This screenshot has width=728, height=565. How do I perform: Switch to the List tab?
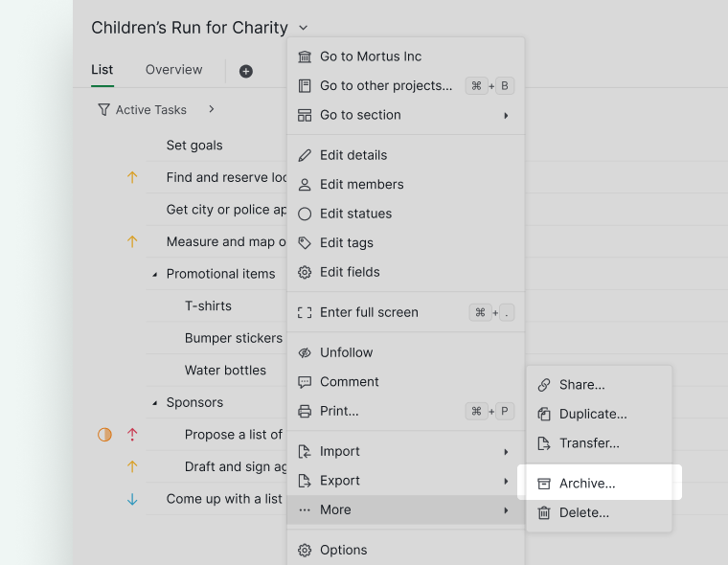[x=102, y=70]
